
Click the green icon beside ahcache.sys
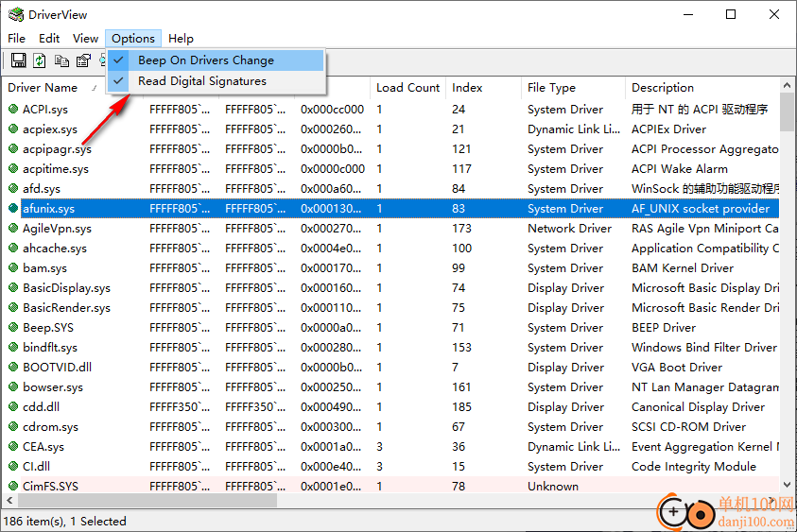point(14,248)
